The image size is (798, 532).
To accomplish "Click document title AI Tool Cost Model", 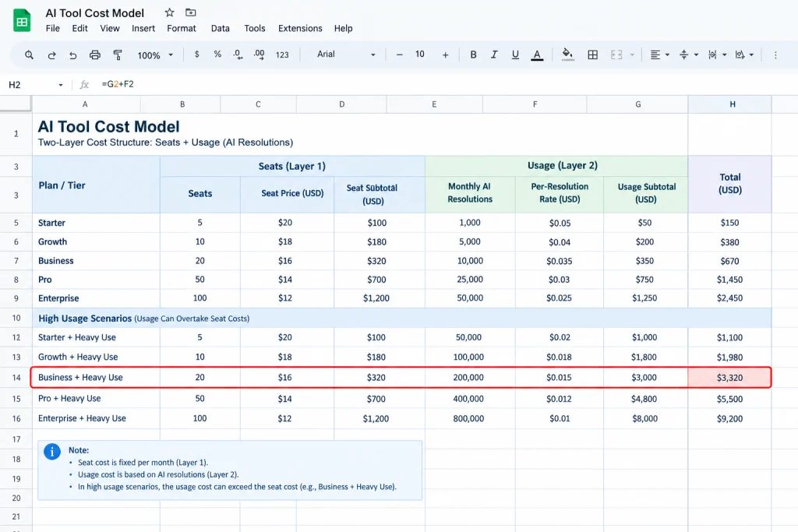I will tap(94, 13).
